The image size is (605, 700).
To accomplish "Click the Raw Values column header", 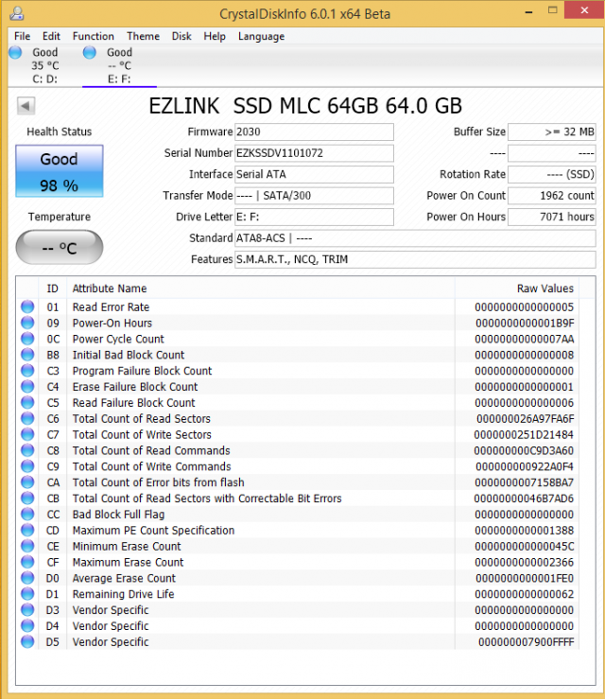I will (517, 289).
